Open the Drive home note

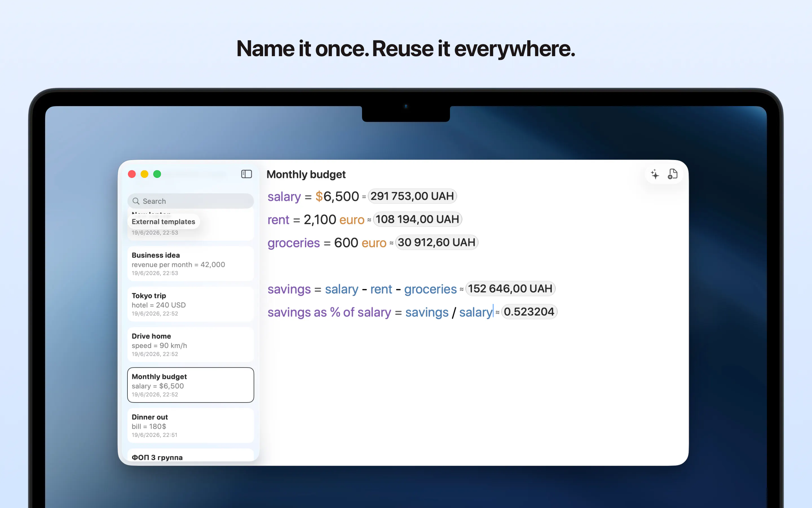pyautogui.click(x=191, y=345)
